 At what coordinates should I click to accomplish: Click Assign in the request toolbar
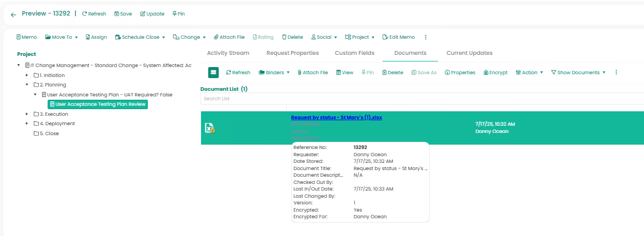(96, 37)
